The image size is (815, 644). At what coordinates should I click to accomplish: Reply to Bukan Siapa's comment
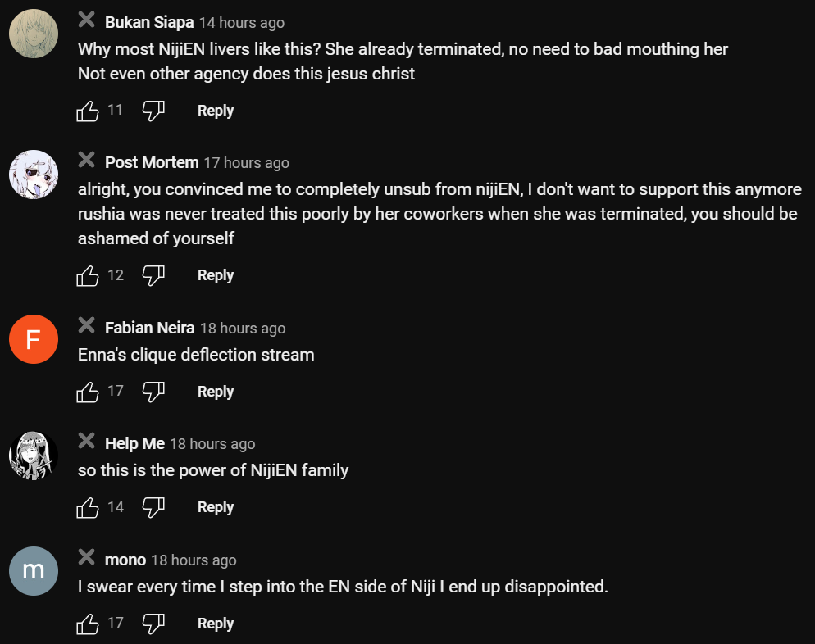point(216,111)
